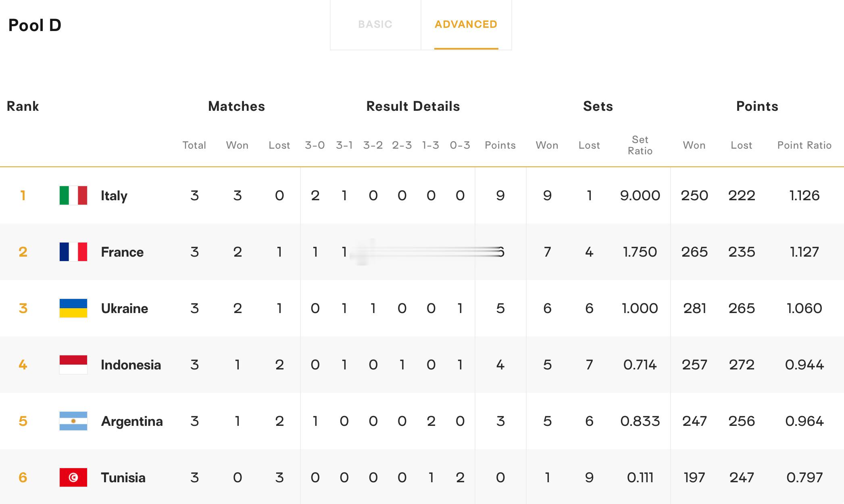Open the Tunisia team link
This screenshot has width=844, height=504.
point(123,478)
